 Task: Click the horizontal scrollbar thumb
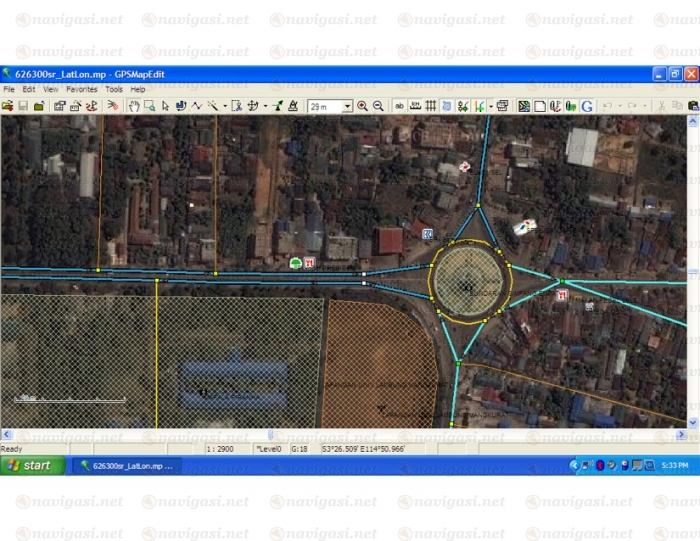[x=268, y=434]
